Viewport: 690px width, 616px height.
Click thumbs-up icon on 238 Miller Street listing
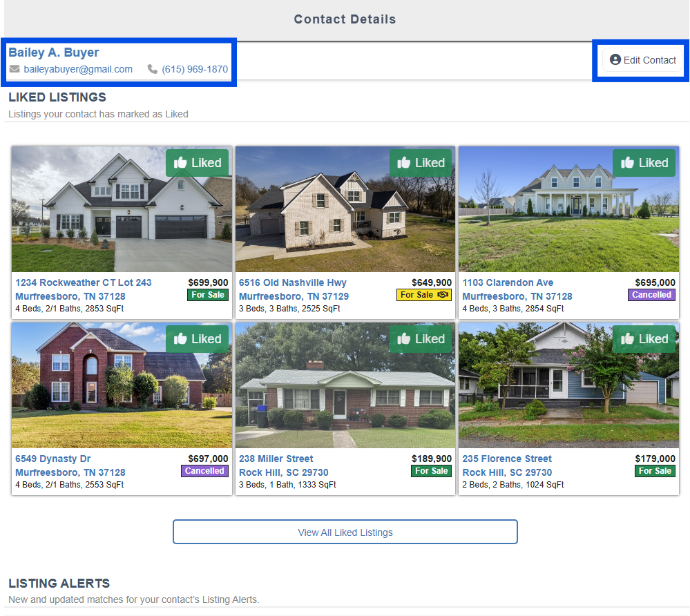tap(404, 339)
